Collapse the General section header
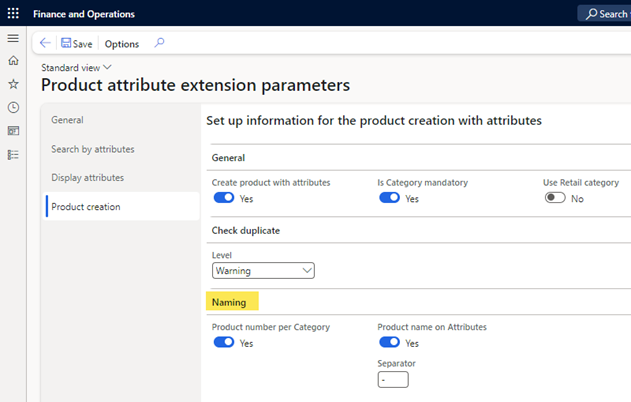631x402 pixels. (x=228, y=158)
